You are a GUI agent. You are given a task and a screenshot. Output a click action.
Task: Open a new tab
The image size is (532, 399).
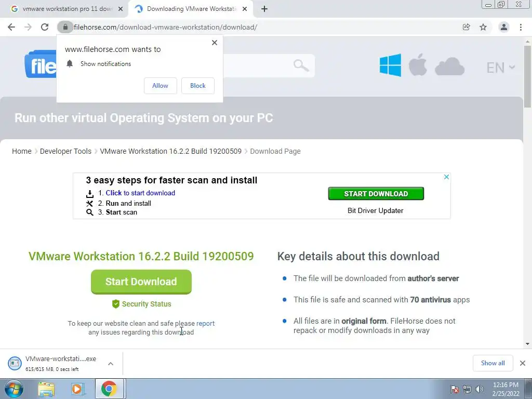(264, 9)
